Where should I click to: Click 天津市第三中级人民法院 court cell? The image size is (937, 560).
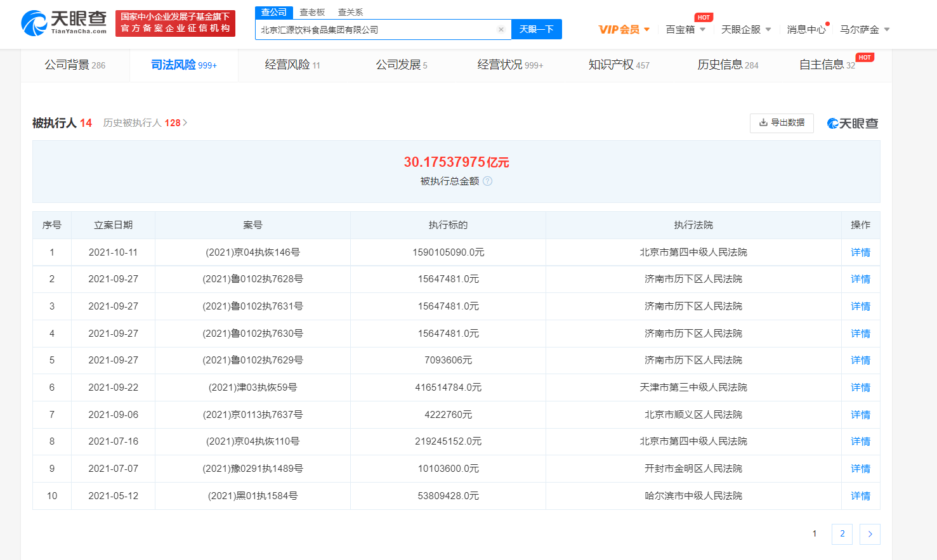coord(693,387)
